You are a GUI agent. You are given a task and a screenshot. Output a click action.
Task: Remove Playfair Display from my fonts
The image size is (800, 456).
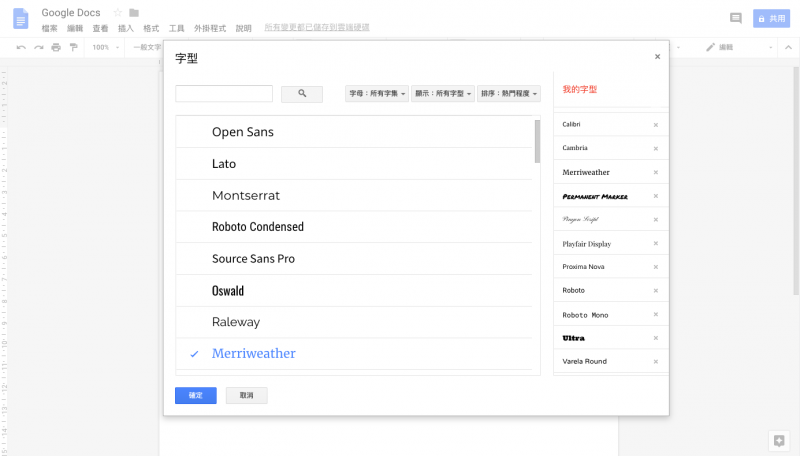click(x=656, y=243)
